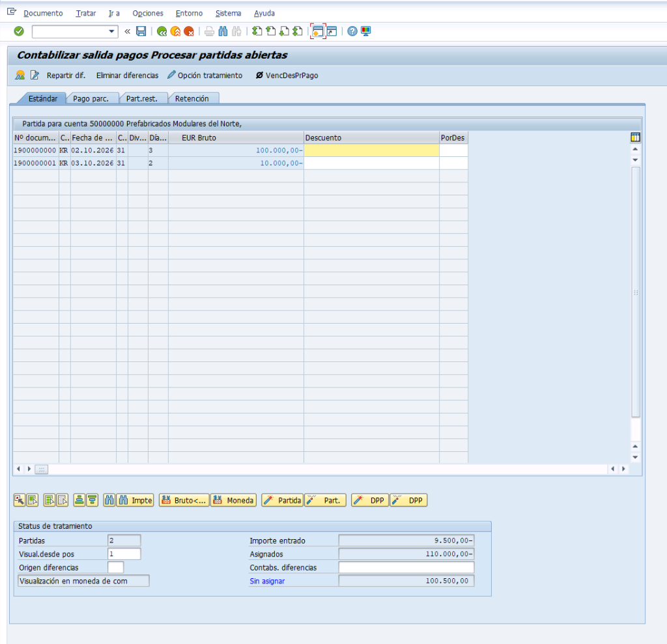Go to previous page using toolbar icon
Viewport: 667px width, 644px height.
click(x=270, y=31)
